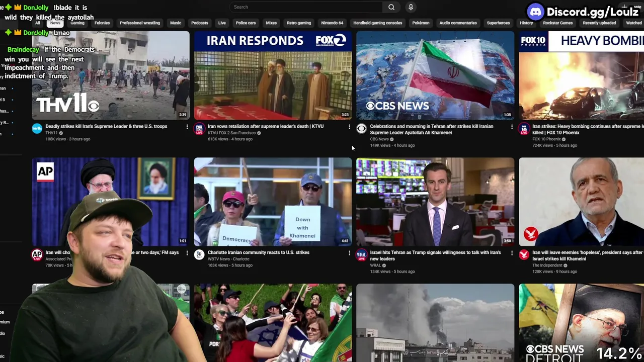Select the Police cars chip

point(246,23)
